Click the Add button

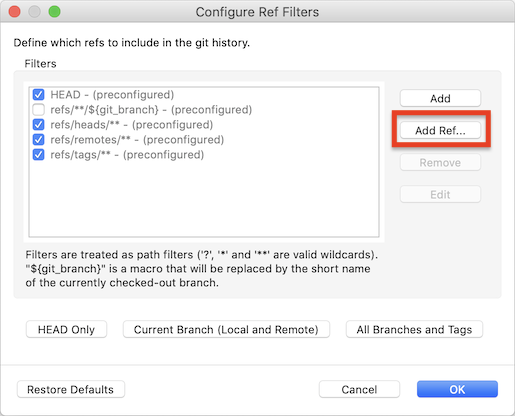(440, 98)
